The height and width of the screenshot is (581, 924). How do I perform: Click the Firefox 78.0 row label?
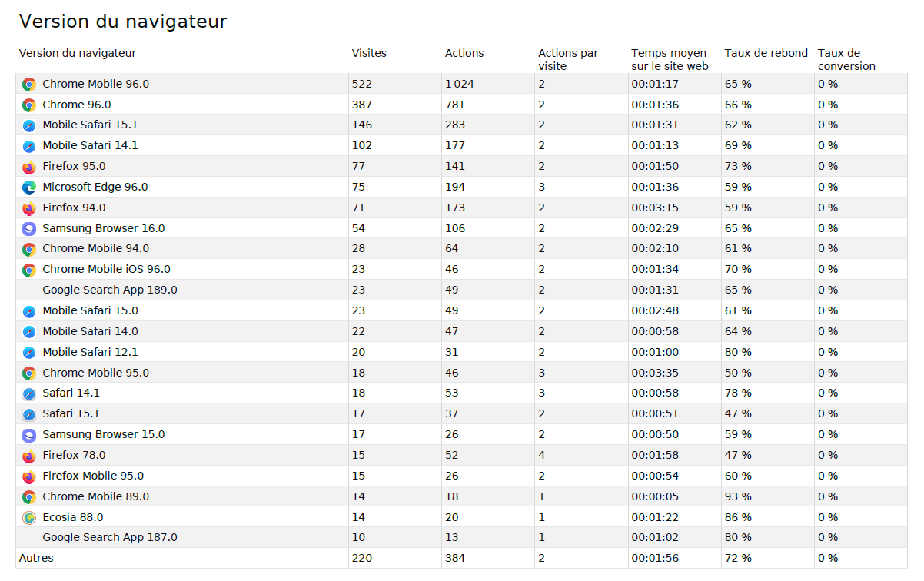pyautogui.click(x=74, y=455)
